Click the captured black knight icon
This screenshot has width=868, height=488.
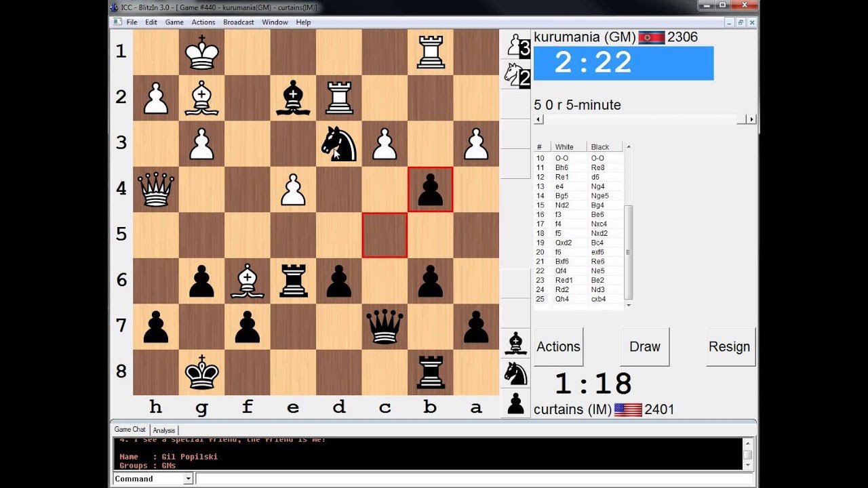pyautogui.click(x=515, y=373)
